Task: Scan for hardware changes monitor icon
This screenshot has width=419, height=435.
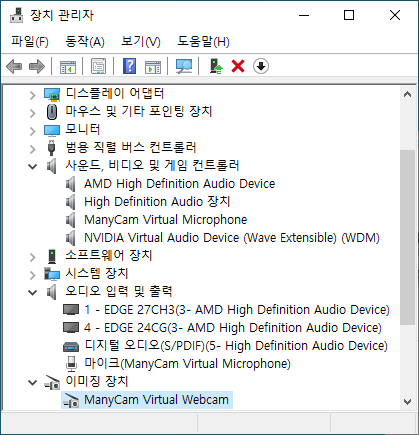Action: click(x=184, y=66)
